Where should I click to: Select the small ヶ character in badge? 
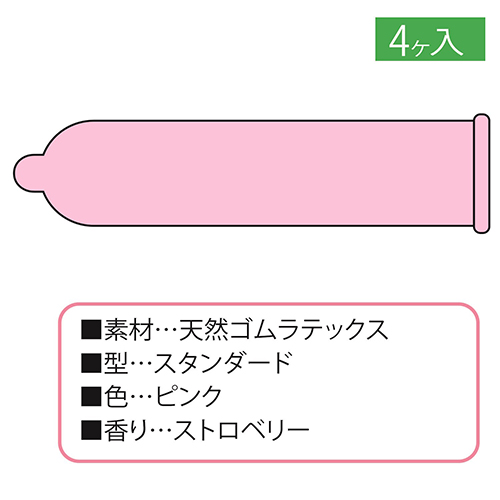pyautogui.click(x=419, y=49)
